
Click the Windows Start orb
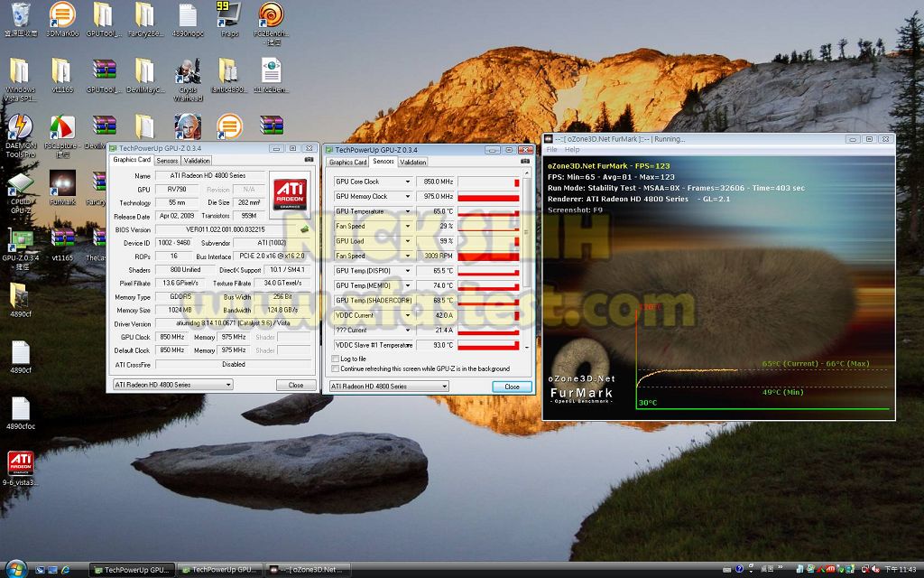tap(16, 568)
